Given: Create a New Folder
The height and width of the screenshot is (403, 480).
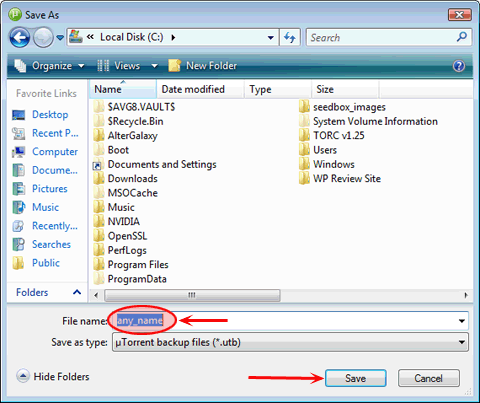Looking at the screenshot, I should [203, 66].
